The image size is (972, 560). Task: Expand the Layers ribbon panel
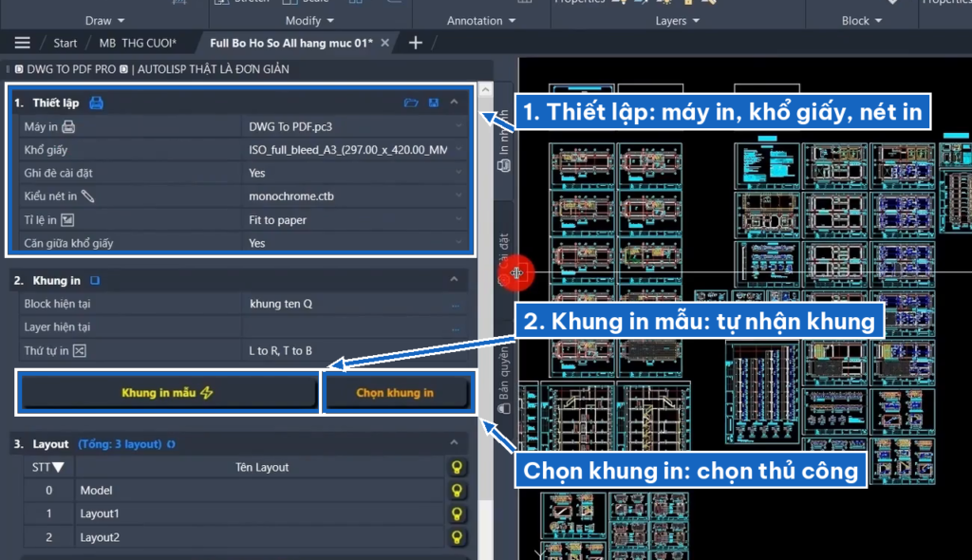coord(678,21)
